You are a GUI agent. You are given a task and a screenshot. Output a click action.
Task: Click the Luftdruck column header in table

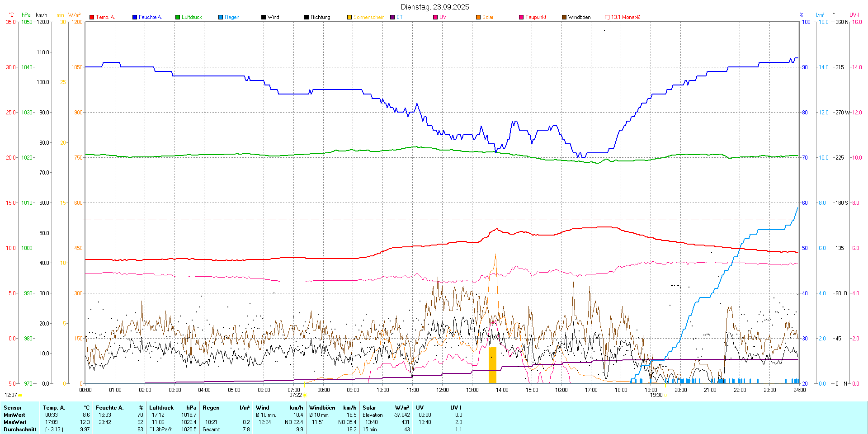pos(161,408)
